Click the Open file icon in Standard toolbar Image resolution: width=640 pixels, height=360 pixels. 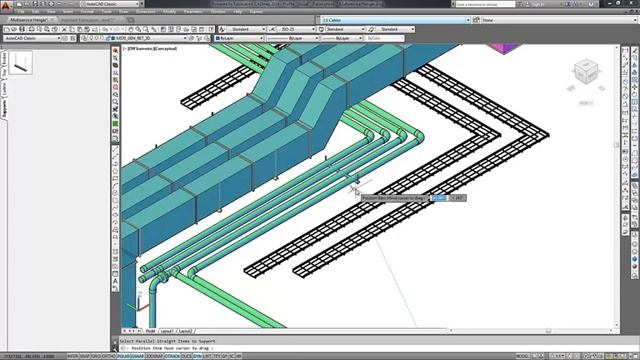coord(14,29)
